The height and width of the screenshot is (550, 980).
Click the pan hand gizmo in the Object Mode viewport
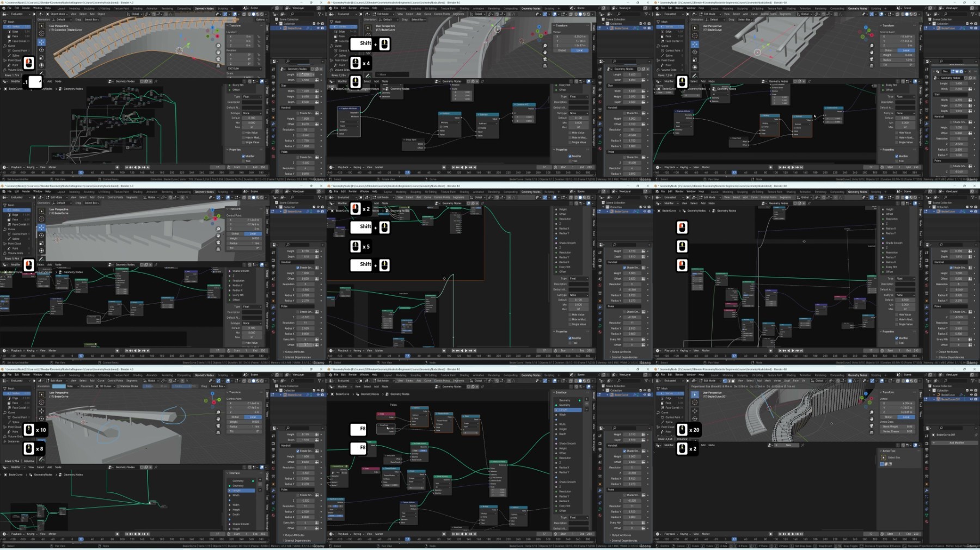point(218,53)
